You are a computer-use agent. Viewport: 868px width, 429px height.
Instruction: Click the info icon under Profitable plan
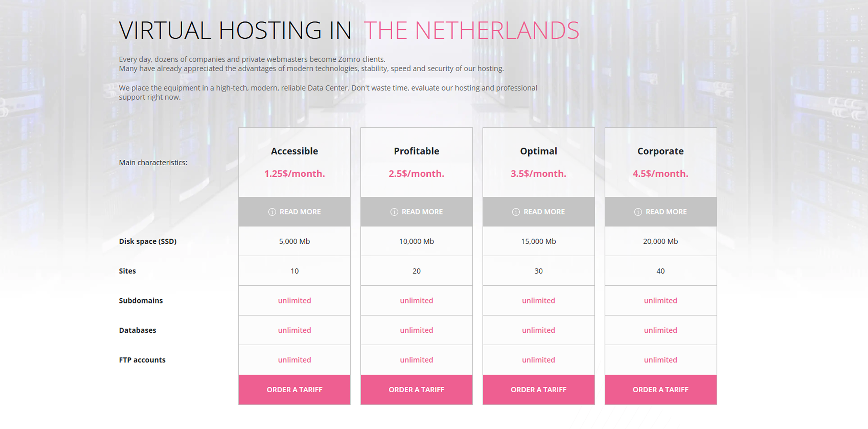[394, 212]
